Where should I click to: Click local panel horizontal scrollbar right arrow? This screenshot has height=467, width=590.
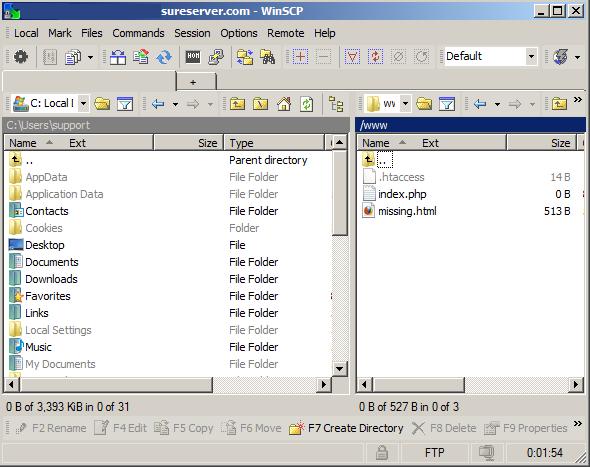(324, 385)
